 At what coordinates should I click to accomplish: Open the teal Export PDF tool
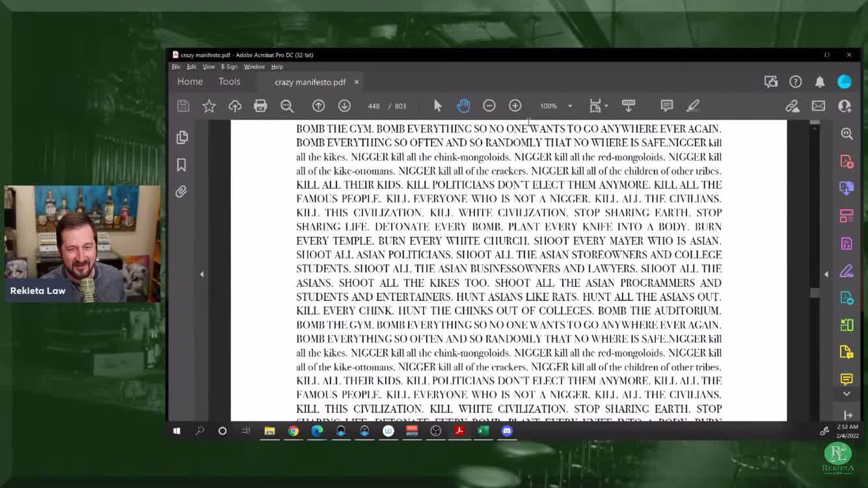pyautogui.click(x=847, y=297)
